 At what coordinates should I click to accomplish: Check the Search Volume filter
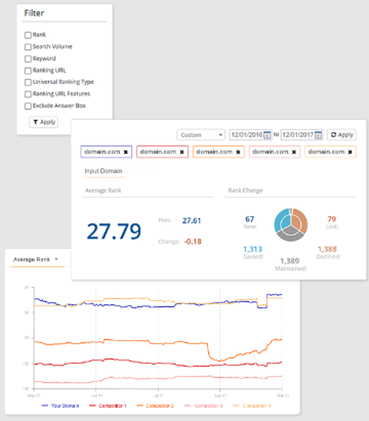point(28,47)
